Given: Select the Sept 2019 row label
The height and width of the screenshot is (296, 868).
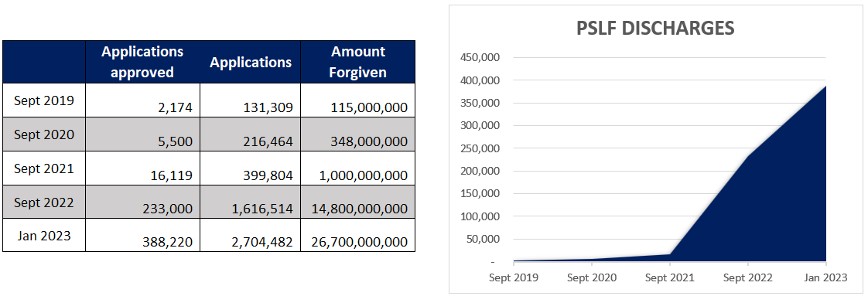Looking at the screenshot, I should coord(44,100).
